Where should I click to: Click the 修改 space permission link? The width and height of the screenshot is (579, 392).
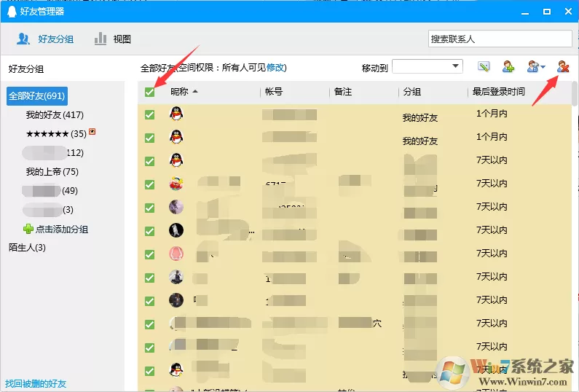[275, 67]
